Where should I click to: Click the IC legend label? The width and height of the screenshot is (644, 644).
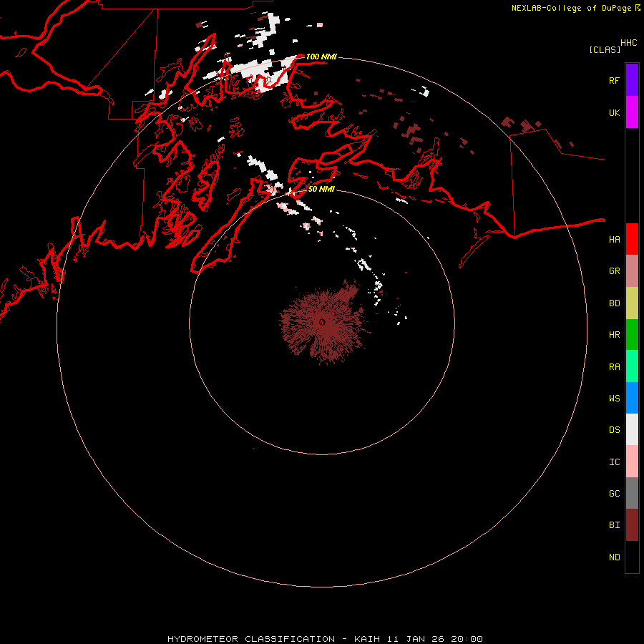pos(614,462)
